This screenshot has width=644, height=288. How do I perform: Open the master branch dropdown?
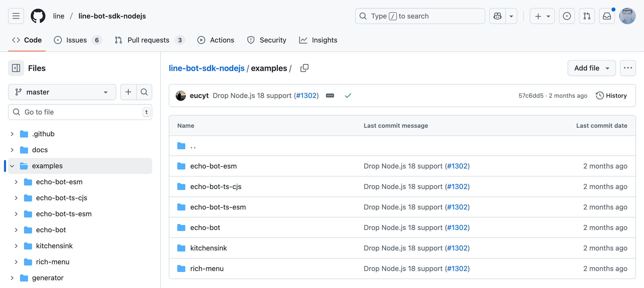[x=62, y=92]
